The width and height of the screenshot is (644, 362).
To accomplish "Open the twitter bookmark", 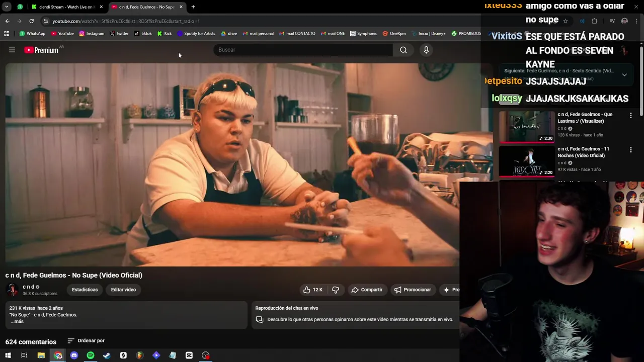I will point(119,34).
